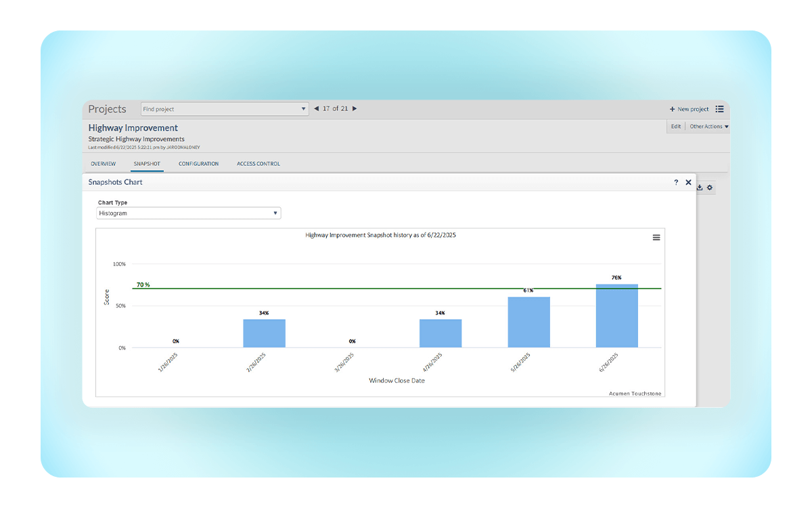Expand the Other Actions menu
The width and height of the screenshot is (812, 508).
click(x=708, y=127)
